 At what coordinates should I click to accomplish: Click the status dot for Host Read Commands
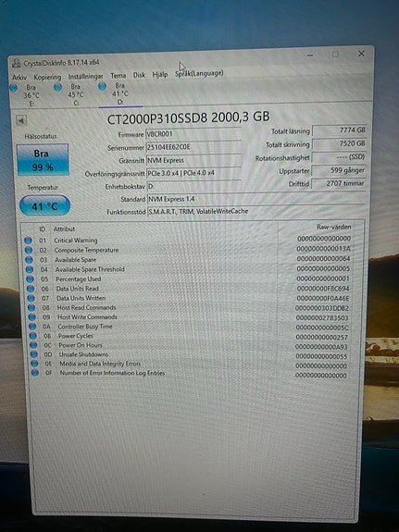(31, 308)
